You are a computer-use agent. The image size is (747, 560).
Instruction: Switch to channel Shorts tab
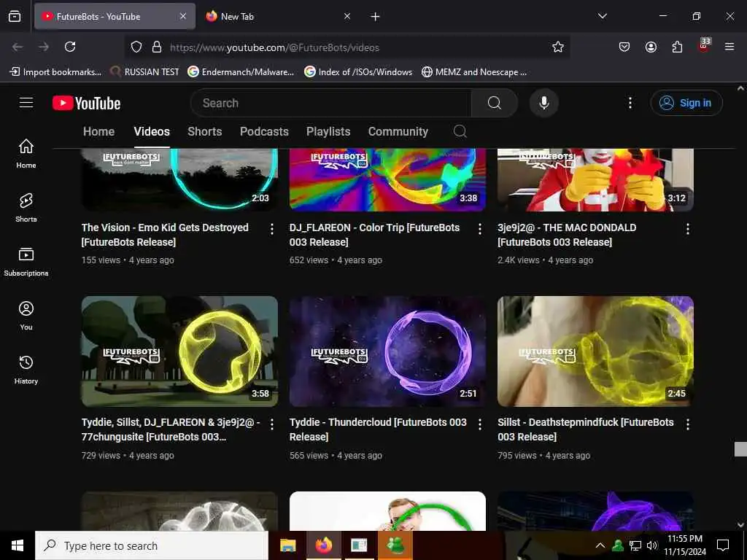point(205,131)
